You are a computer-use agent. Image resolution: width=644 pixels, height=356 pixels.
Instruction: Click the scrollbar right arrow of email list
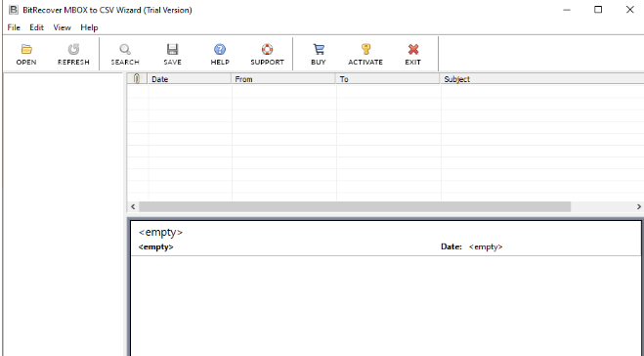639,206
